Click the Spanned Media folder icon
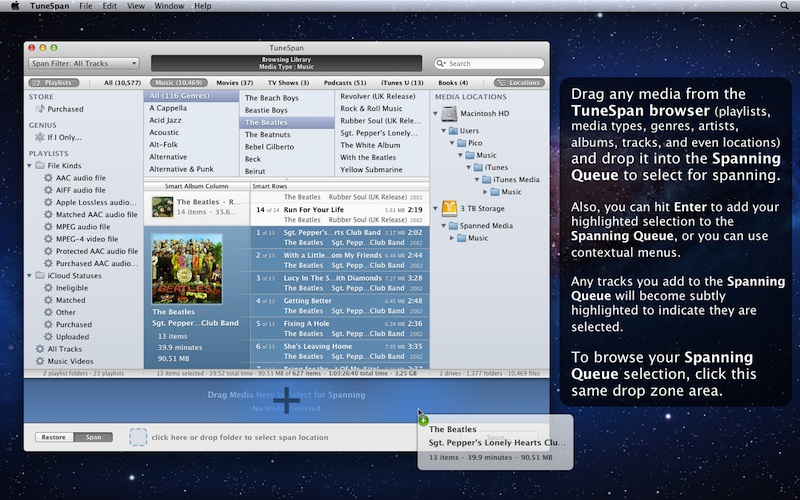This screenshot has width=800, height=500. point(453,224)
